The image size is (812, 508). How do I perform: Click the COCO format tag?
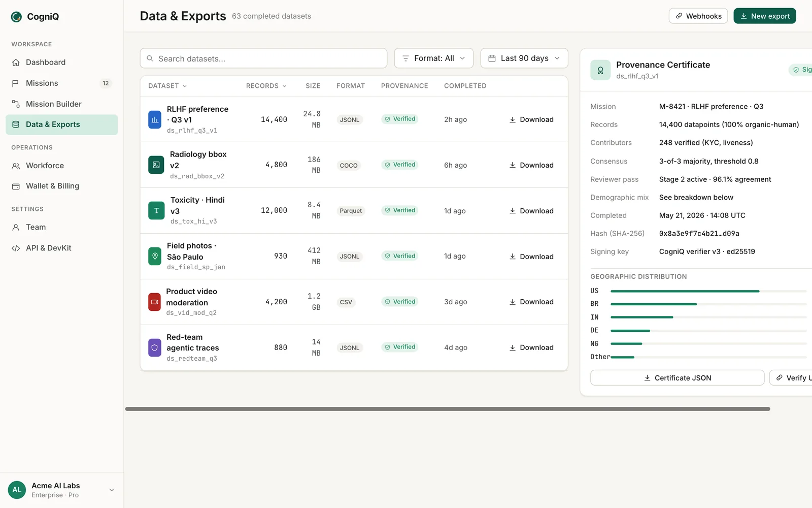pos(349,165)
